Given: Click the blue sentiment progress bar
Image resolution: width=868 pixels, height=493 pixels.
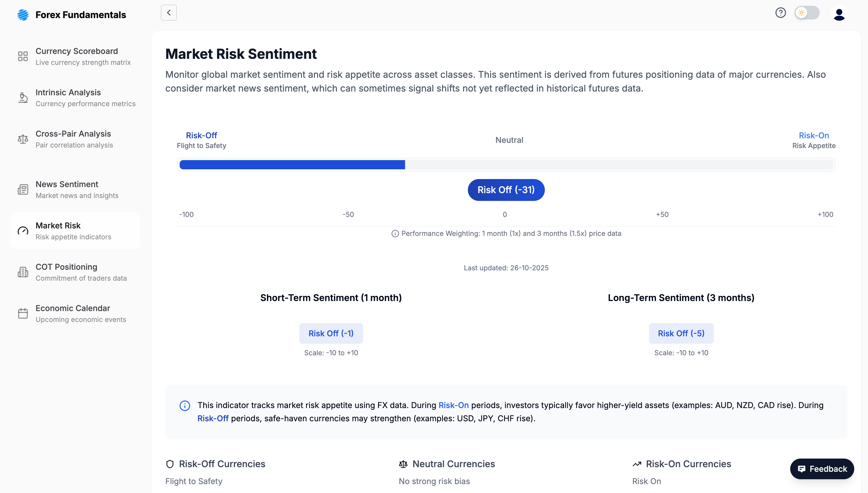Looking at the screenshot, I should pos(291,164).
